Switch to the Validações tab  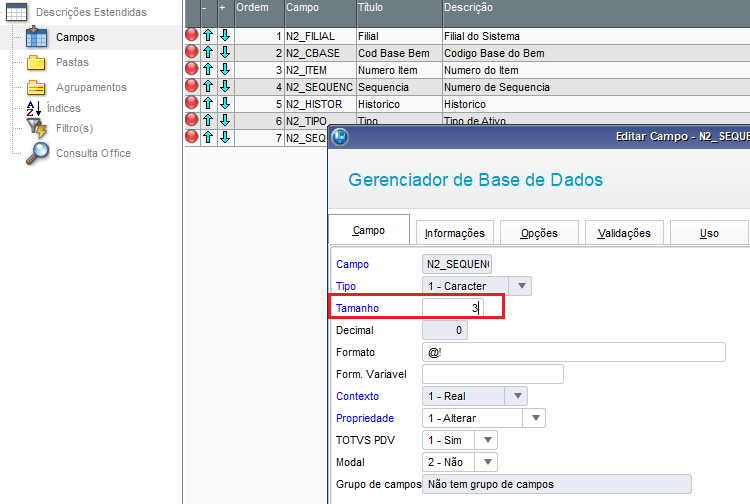tap(624, 233)
